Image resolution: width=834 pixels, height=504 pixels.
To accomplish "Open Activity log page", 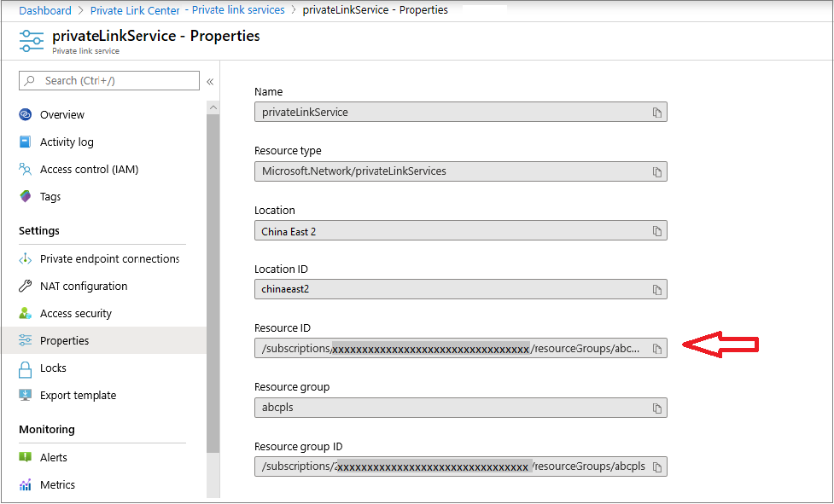I will point(67,142).
